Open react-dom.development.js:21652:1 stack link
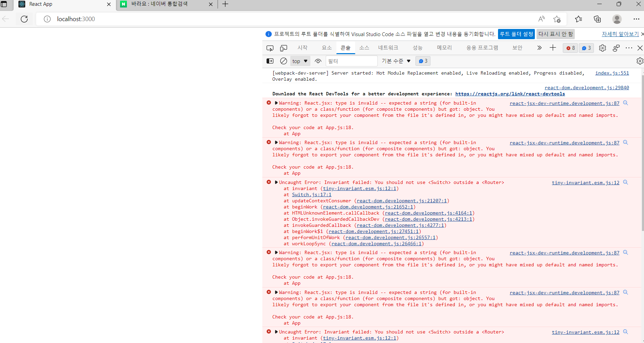644x343 pixels. (368, 207)
